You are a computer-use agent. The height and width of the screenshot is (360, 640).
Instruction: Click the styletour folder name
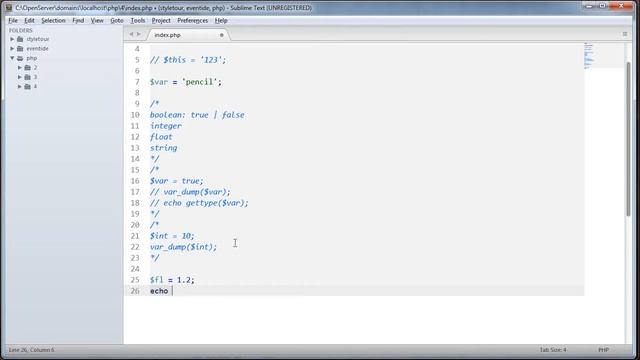[38, 39]
